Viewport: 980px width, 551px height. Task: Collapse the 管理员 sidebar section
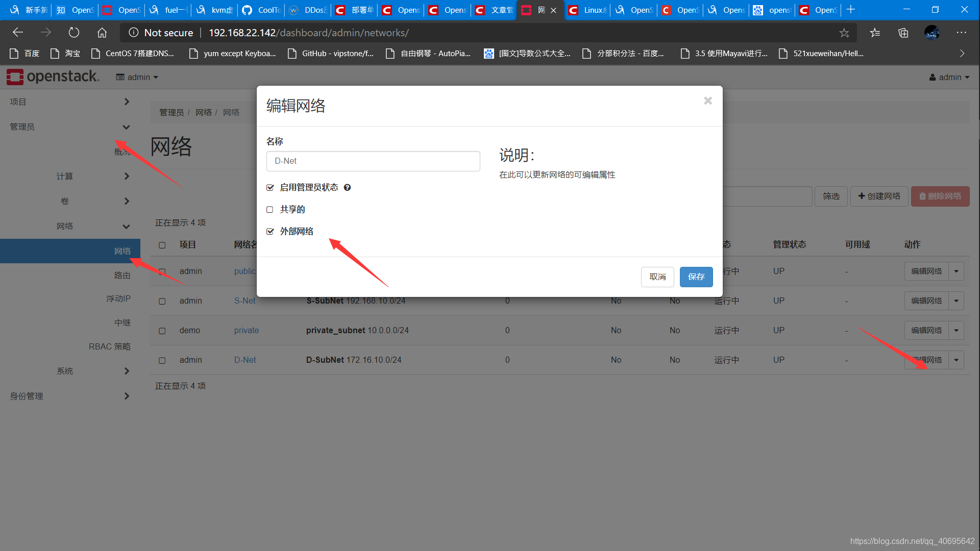pos(70,127)
